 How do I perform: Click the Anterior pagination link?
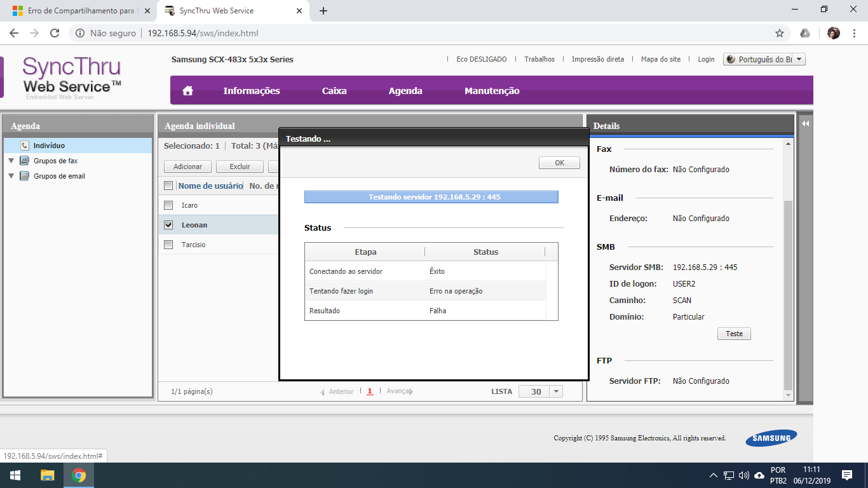(337, 391)
